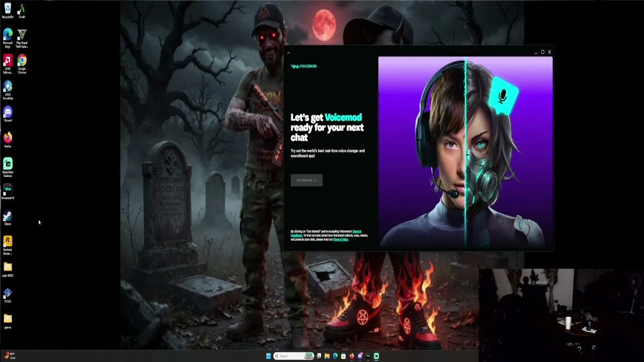Open the Recycle Bin desktop icon

tap(8, 11)
